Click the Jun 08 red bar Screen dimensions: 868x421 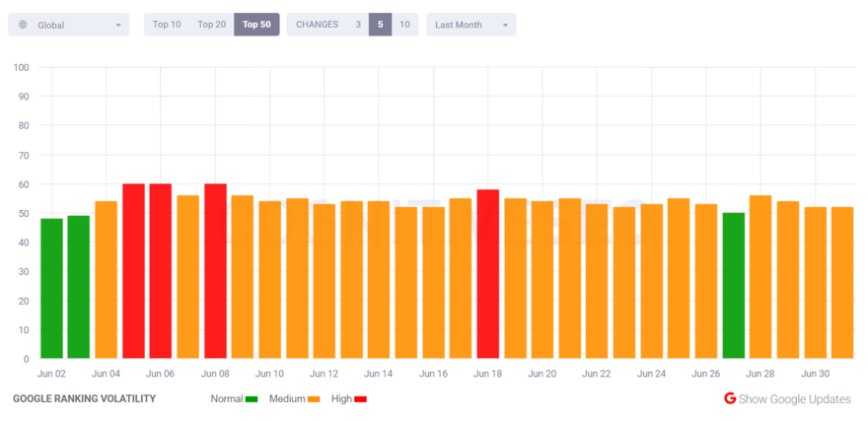(215, 271)
